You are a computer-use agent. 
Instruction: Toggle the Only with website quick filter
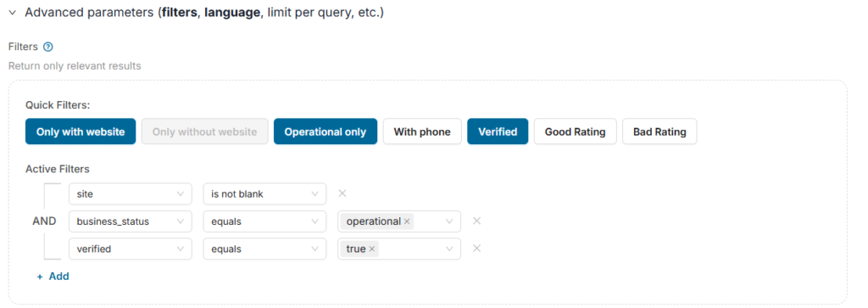81,132
